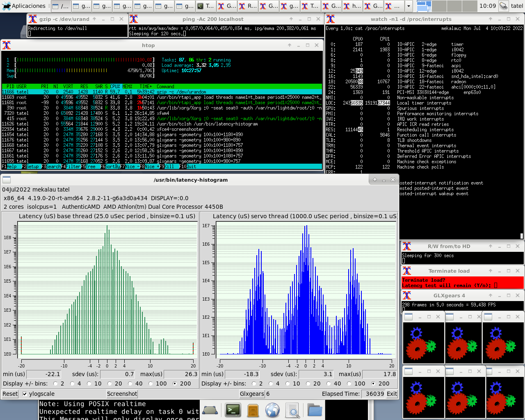The height and width of the screenshot is (420, 525).
Task: Click the Screenshot button
Action: (x=122, y=394)
